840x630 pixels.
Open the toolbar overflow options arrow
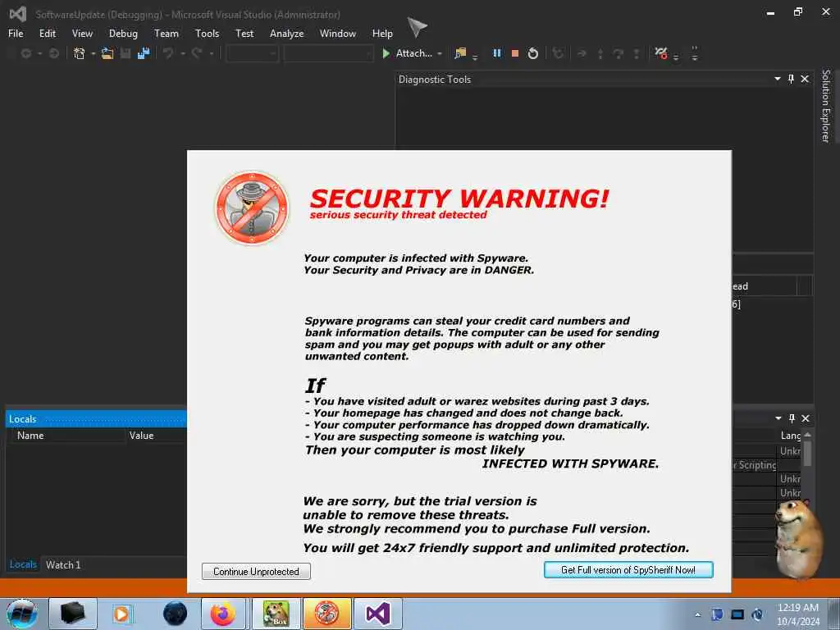tap(694, 53)
